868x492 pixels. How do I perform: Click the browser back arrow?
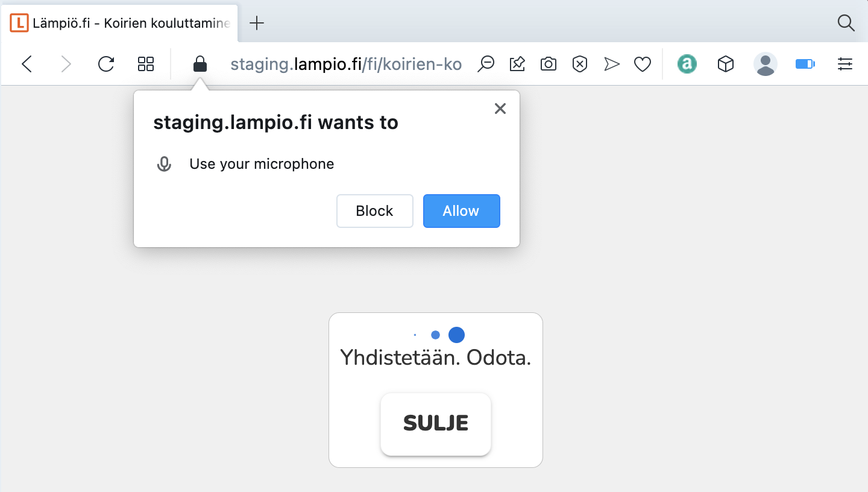pyautogui.click(x=27, y=64)
